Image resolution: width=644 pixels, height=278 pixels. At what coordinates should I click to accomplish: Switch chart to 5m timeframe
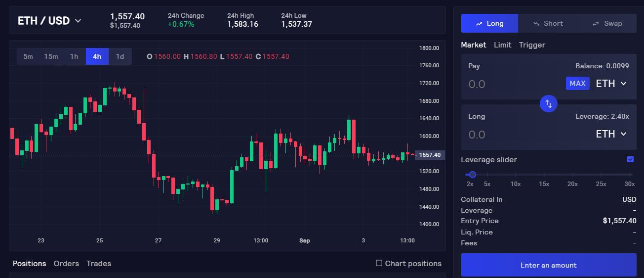[28, 56]
